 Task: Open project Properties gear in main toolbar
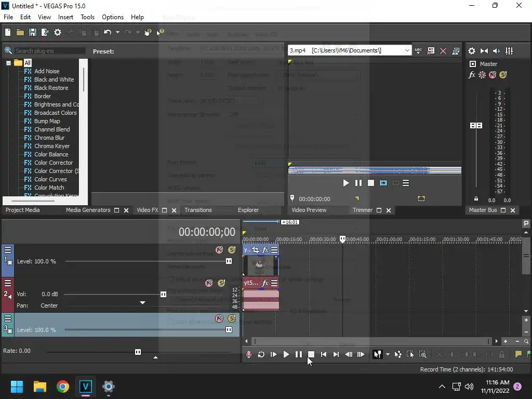click(x=58, y=32)
